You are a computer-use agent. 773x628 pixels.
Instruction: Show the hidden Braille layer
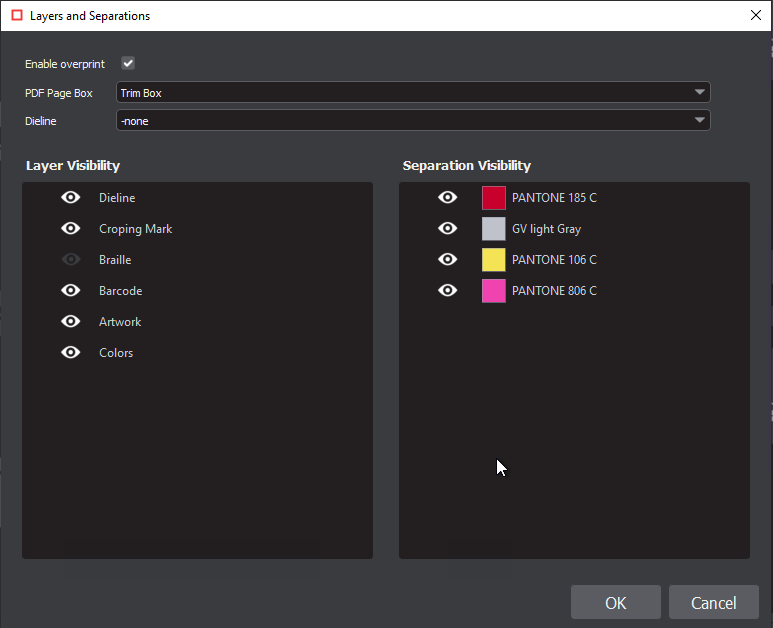coord(71,260)
